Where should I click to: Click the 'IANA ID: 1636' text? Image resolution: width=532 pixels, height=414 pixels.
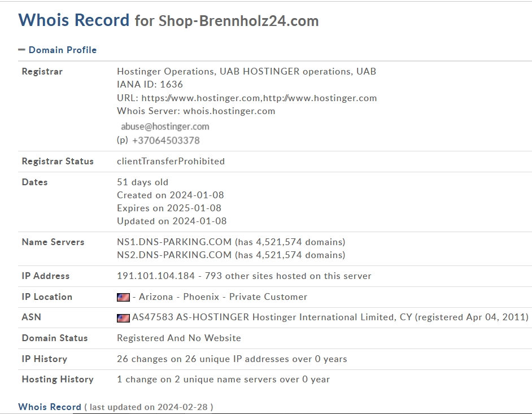coord(150,85)
